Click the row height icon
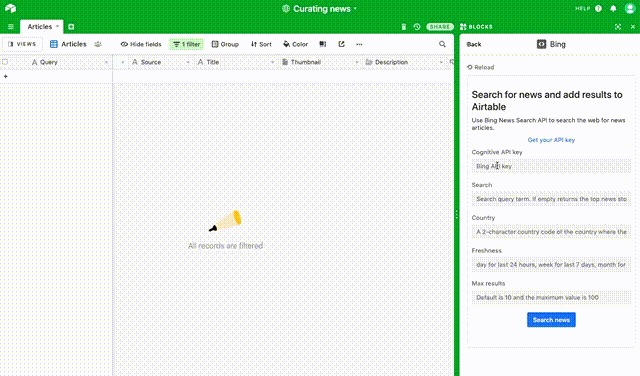This screenshot has width=640, height=376. point(322,44)
